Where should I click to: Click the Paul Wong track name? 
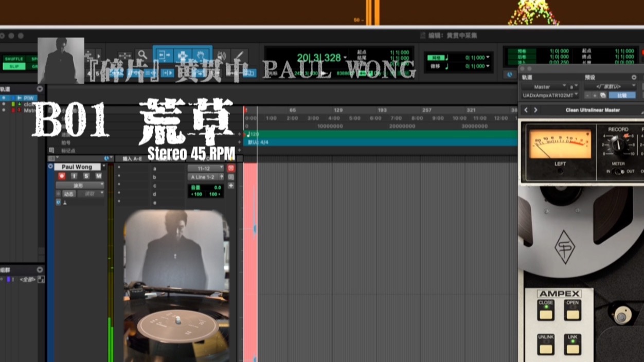[77, 167]
